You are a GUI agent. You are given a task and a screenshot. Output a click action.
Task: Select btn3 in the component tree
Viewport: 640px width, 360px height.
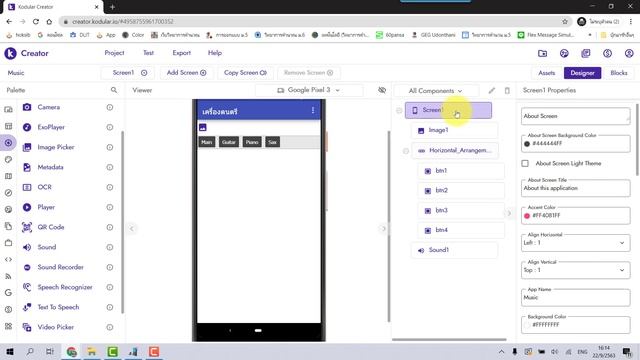coord(461,210)
